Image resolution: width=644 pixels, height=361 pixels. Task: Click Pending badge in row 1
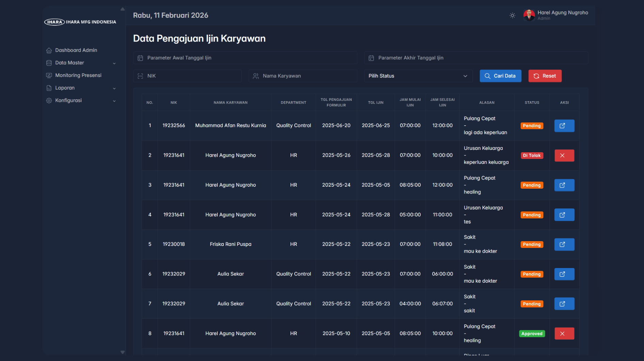tap(532, 126)
